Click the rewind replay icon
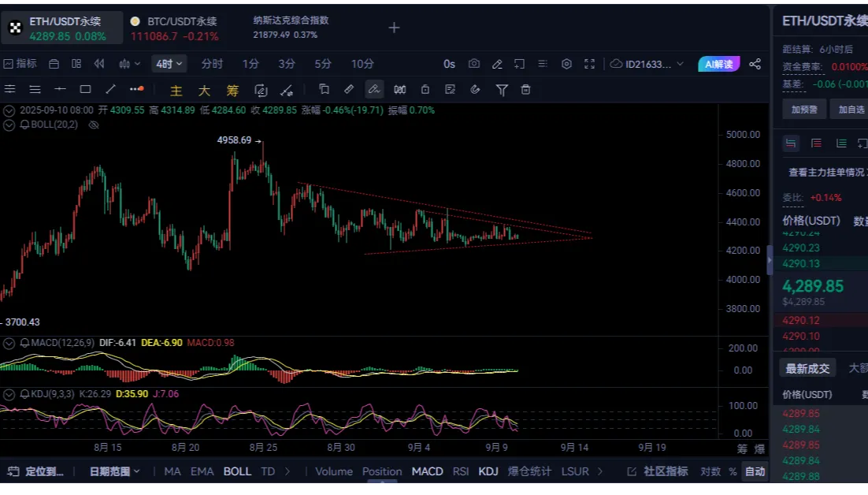Screen dimensions: 868x495 tap(99, 64)
